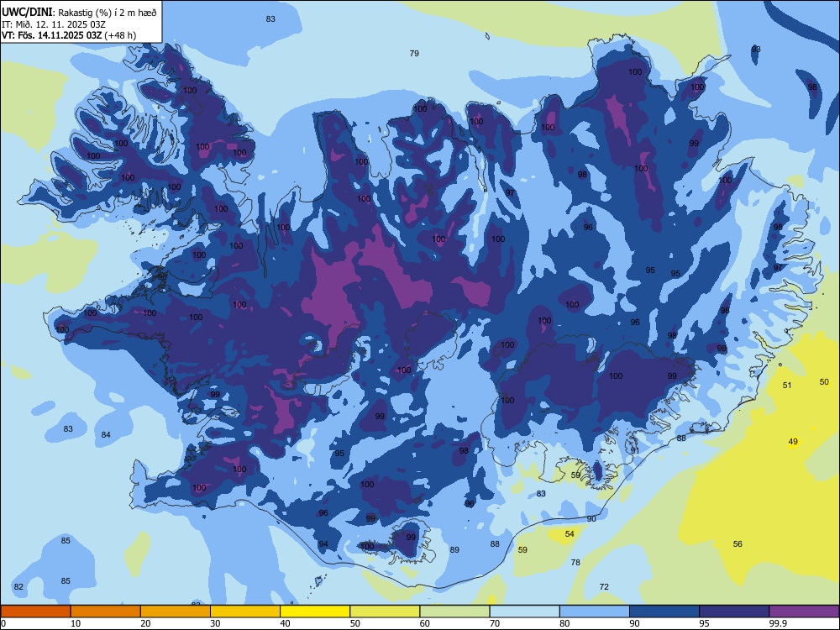Click the '89' value east of the islands
Viewport: 840px width, 630px height.
coord(454,549)
